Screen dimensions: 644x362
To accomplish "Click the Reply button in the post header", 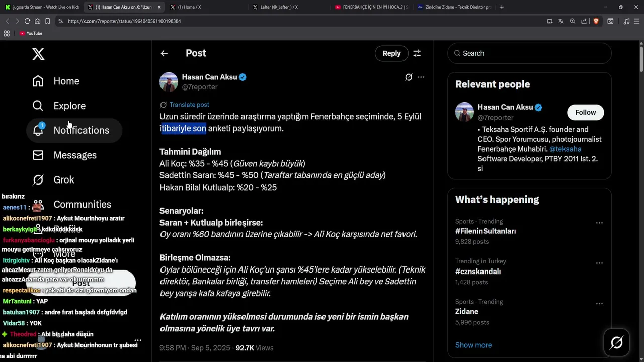I will [x=391, y=53].
